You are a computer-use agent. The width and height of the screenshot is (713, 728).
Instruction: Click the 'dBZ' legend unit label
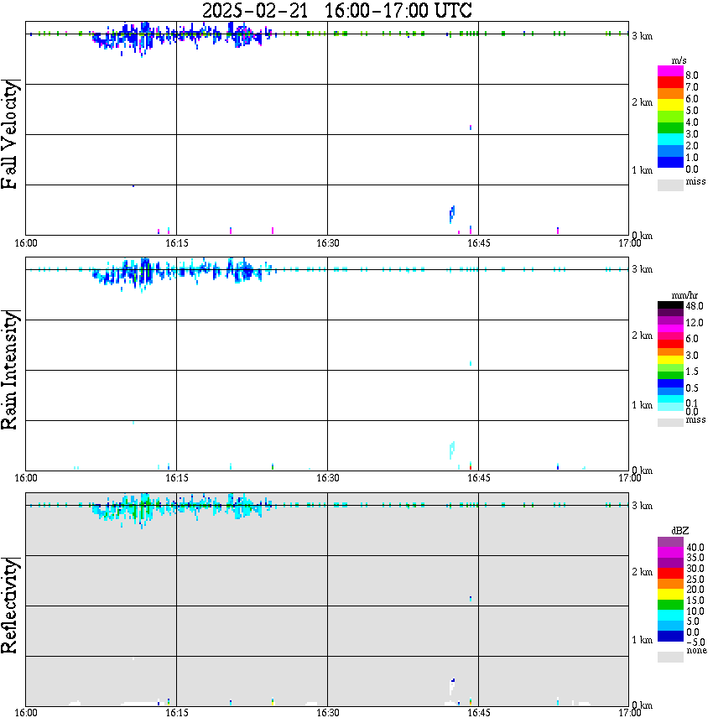coord(680,531)
